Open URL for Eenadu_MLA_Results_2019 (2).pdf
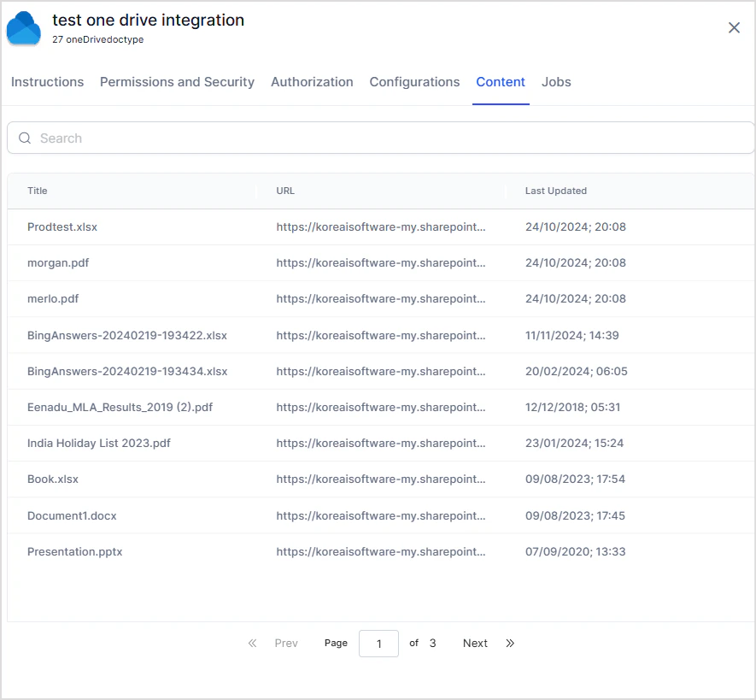 (381, 407)
